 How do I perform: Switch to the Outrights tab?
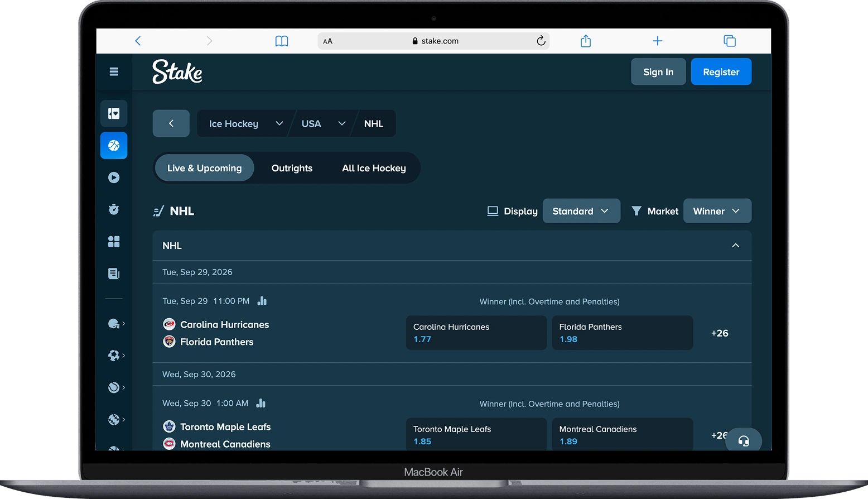point(292,168)
